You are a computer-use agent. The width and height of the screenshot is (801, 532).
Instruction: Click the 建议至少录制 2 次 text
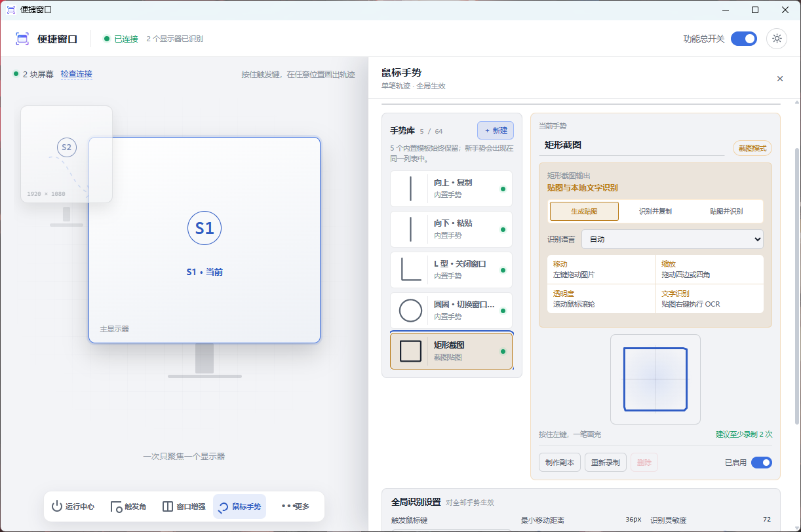(x=744, y=434)
